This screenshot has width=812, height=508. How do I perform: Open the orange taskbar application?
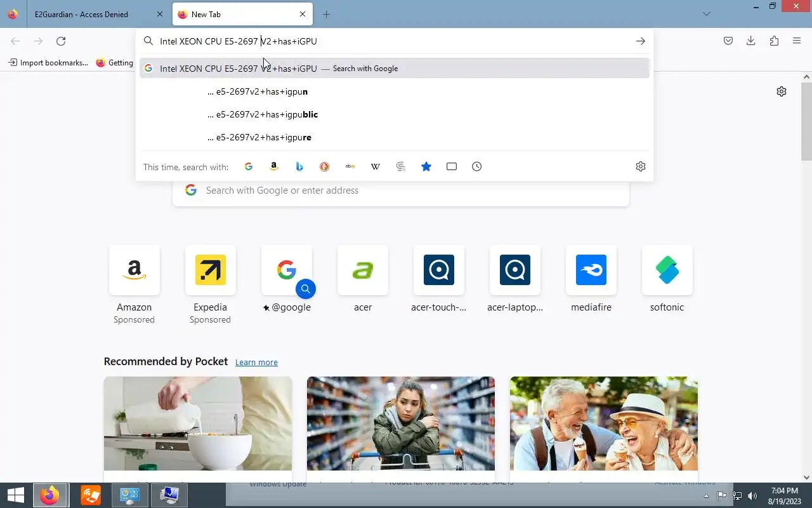click(x=91, y=495)
